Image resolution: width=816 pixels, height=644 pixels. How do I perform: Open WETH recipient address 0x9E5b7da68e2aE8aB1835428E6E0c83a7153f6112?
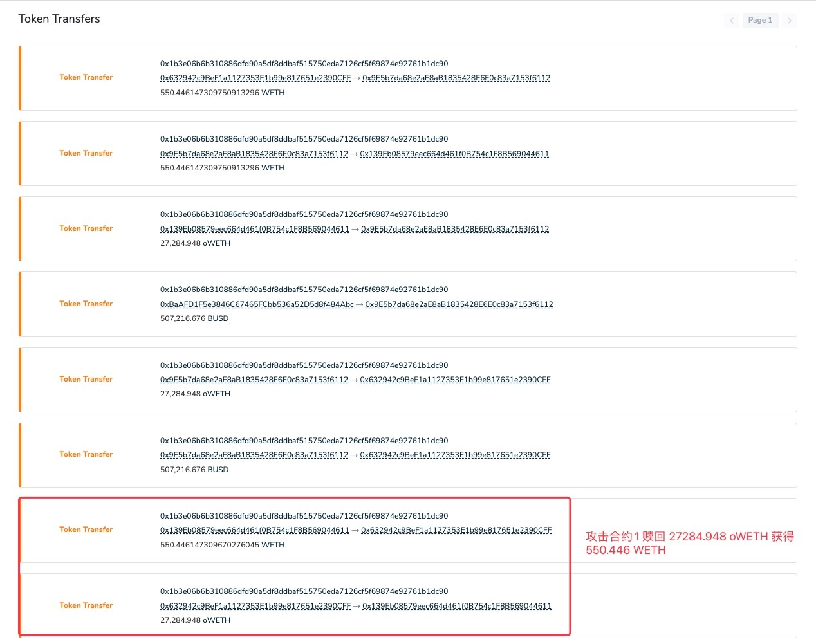pos(456,78)
